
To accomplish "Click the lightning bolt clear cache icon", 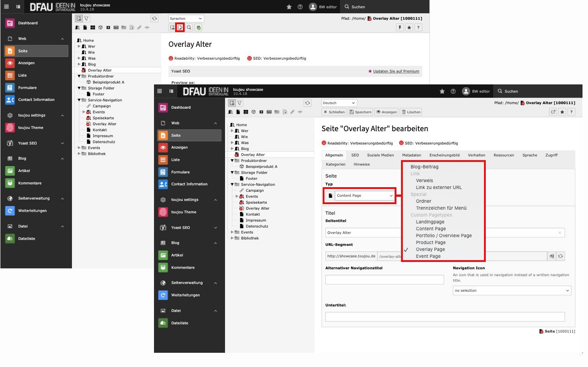I will [400, 28].
